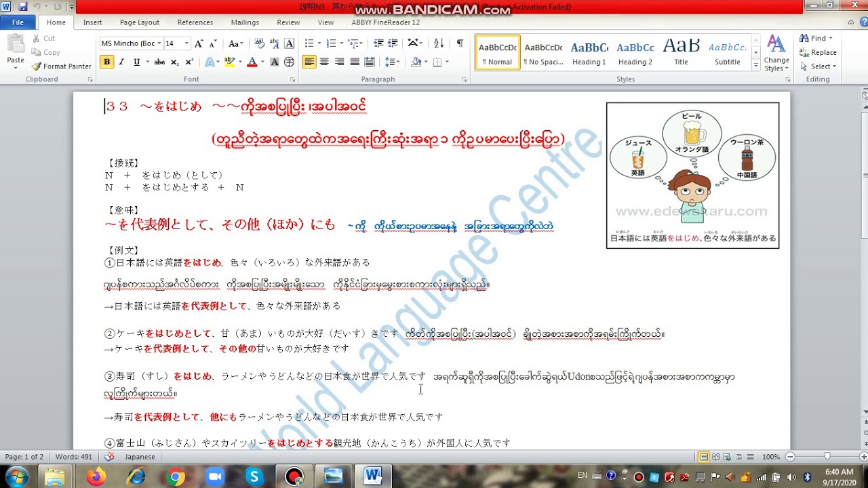Click Enclose Characters icon
The height and width of the screenshot is (488, 868).
coord(289,62)
